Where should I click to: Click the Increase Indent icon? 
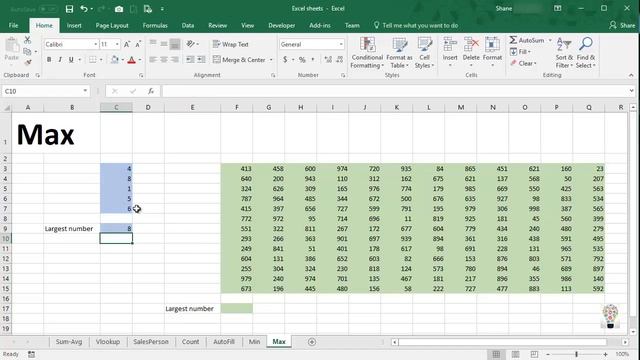(201, 60)
